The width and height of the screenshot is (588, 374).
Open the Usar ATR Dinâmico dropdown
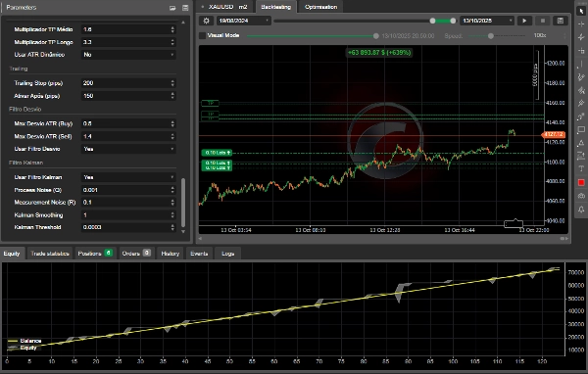tap(128, 55)
